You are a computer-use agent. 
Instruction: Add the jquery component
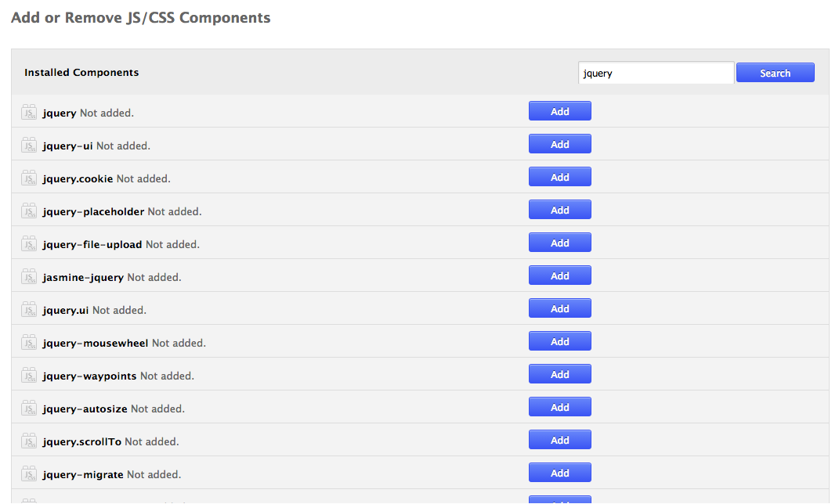(x=559, y=111)
